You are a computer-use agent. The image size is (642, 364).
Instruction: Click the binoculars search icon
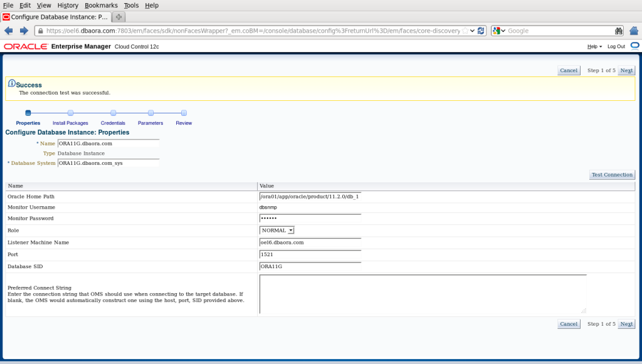tap(619, 31)
